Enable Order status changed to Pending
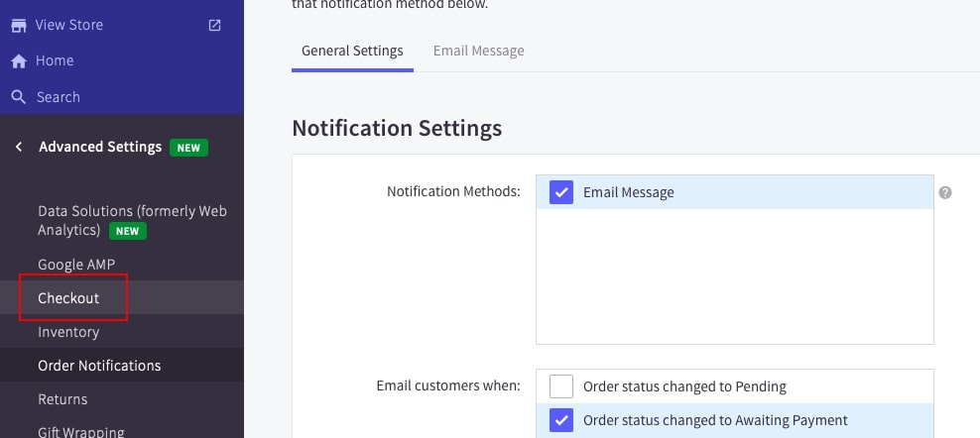The height and width of the screenshot is (438, 980). [561, 386]
